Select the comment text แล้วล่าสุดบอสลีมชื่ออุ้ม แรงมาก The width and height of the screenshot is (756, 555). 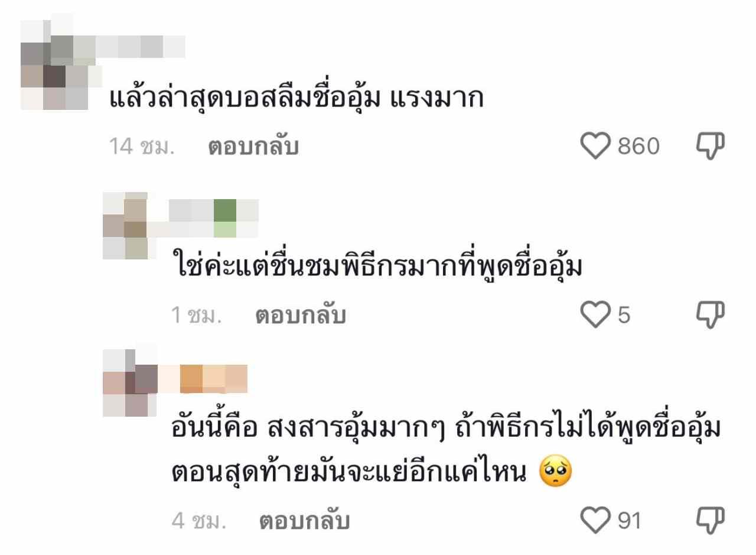297,98
